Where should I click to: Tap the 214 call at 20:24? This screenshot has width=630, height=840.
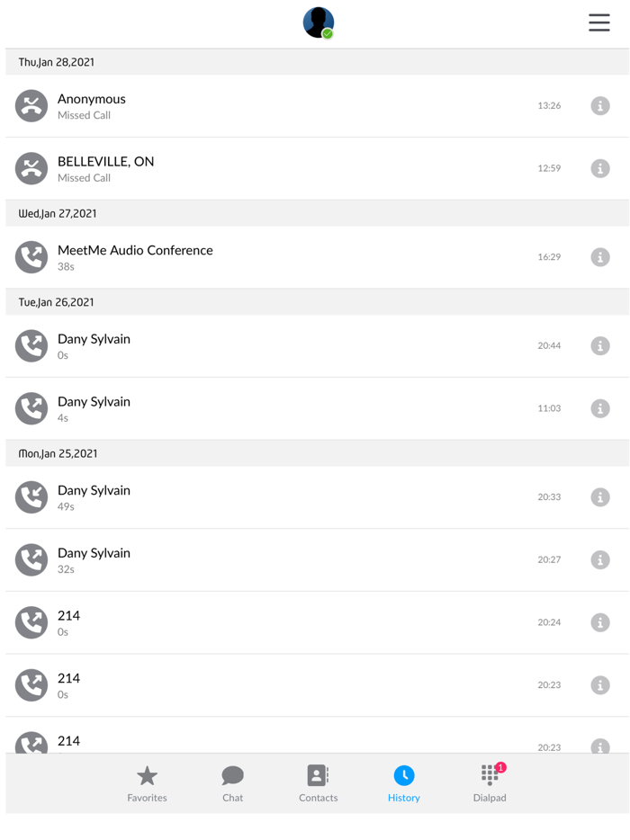point(270,622)
